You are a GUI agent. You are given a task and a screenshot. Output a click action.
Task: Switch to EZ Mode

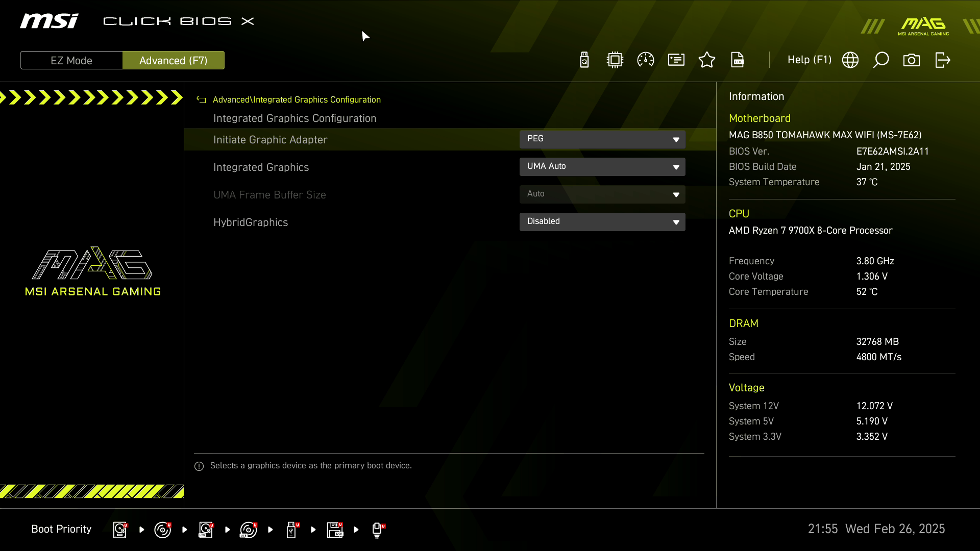click(71, 60)
